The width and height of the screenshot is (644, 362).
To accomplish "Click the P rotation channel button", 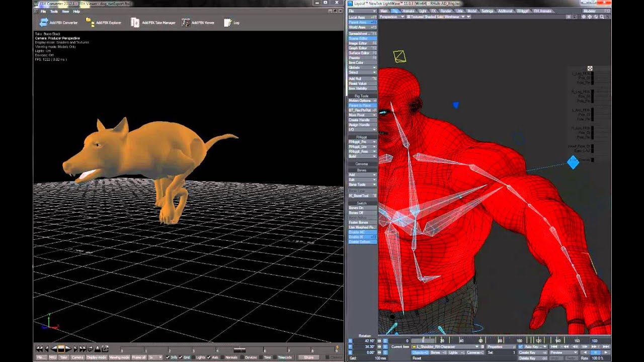I will (x=351, y=347).
